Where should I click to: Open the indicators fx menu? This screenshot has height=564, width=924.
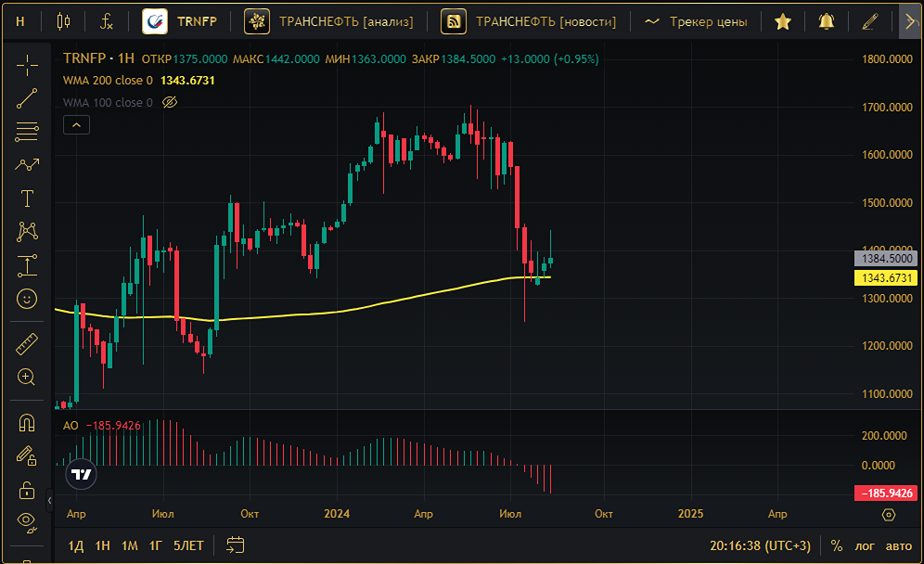click(108, 21)
